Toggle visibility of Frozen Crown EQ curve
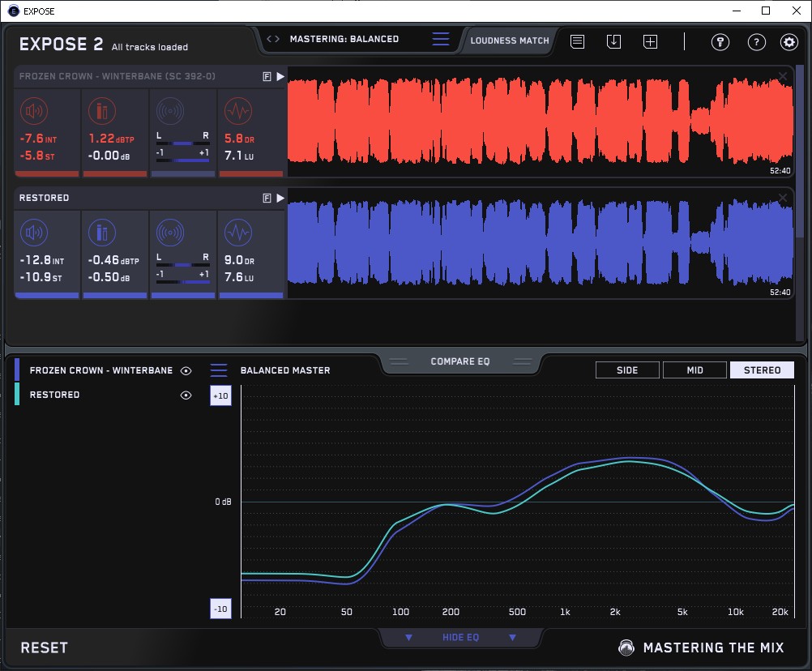This screenshot has width=812, height=671. coord(186,370)
